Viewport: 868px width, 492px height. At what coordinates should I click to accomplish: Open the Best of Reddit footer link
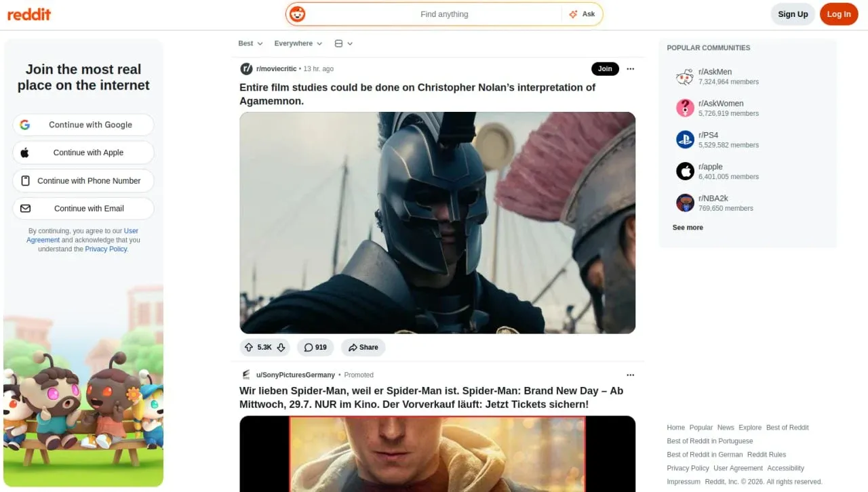coord(787,428)
